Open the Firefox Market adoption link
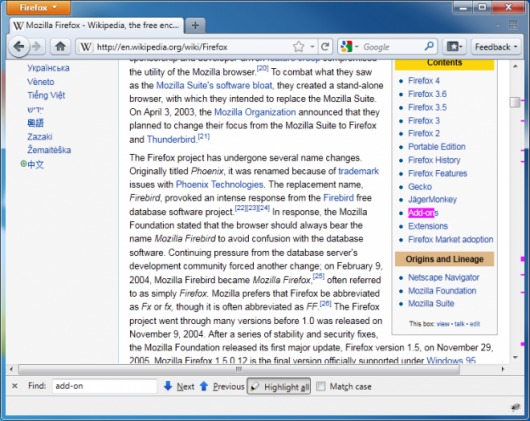530x421 pixels. 451,239
